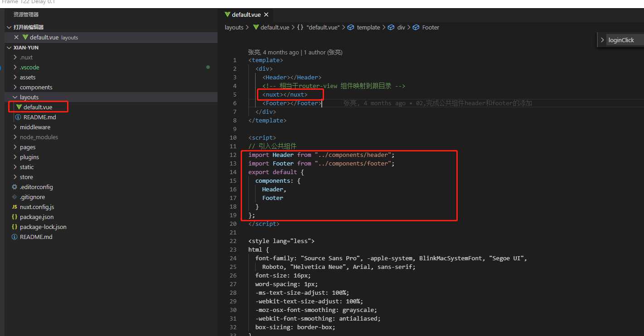The width and height of the screenshot is (644, 336).
Task: Click info icon of root README.md
Action: click(x=15, y=237)
